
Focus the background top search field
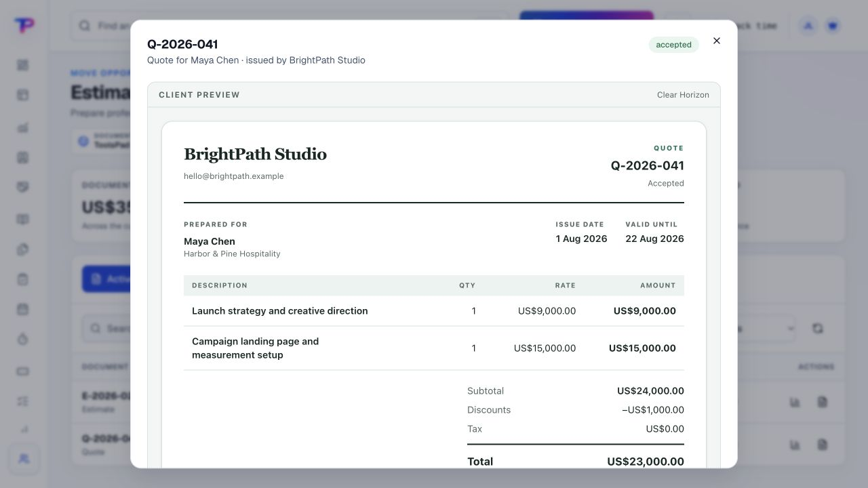pyautogui.click(x=288, y=26)
